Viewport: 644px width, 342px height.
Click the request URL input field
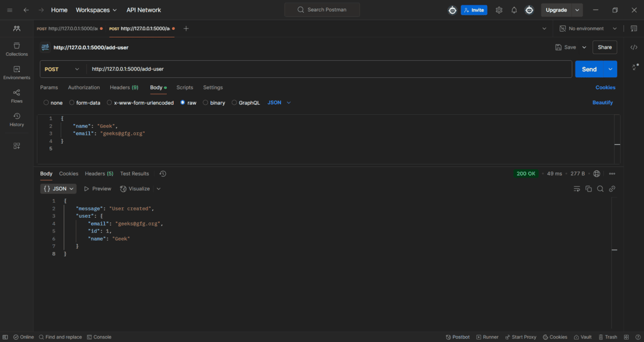[328, 69]
